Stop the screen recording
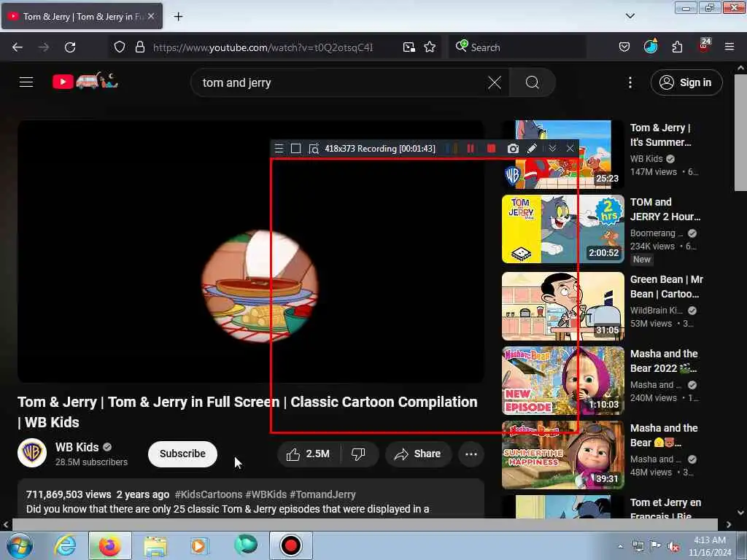The image size is (747, 560). [x=491, y=149]
